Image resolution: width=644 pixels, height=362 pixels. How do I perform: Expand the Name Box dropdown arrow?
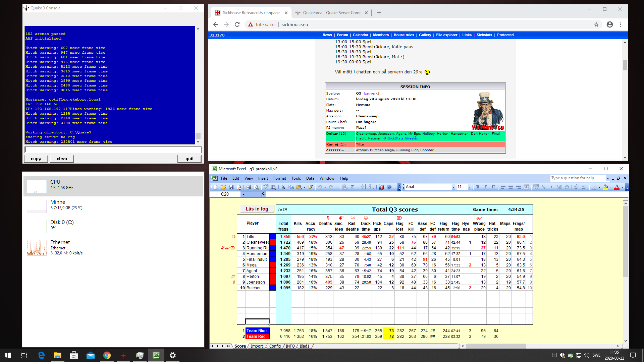point(244,194)
